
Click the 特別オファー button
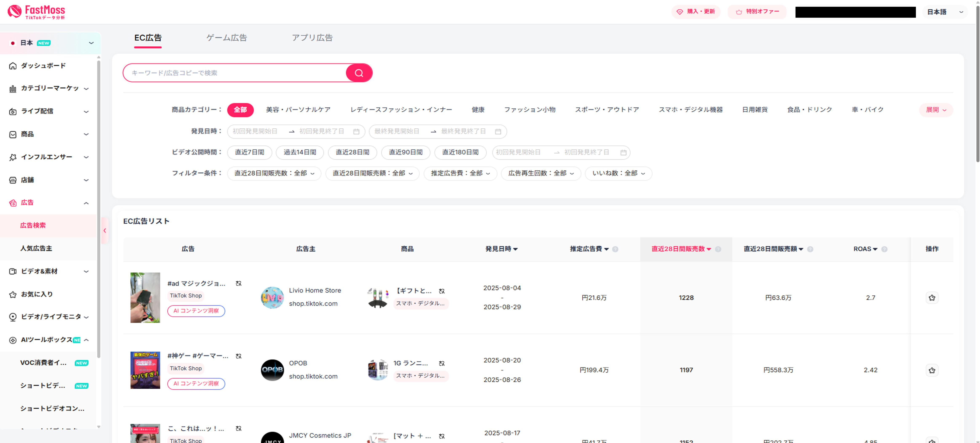pos(757,12)
